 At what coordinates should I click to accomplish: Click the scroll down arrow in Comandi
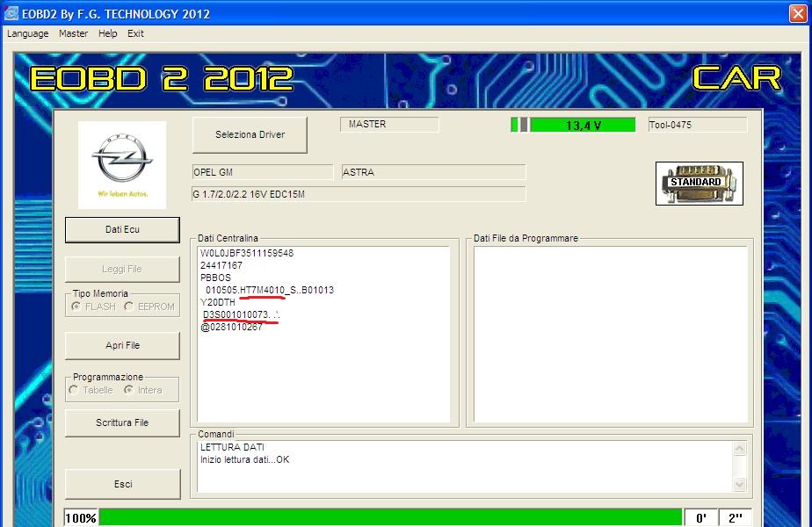click(740, 484)
